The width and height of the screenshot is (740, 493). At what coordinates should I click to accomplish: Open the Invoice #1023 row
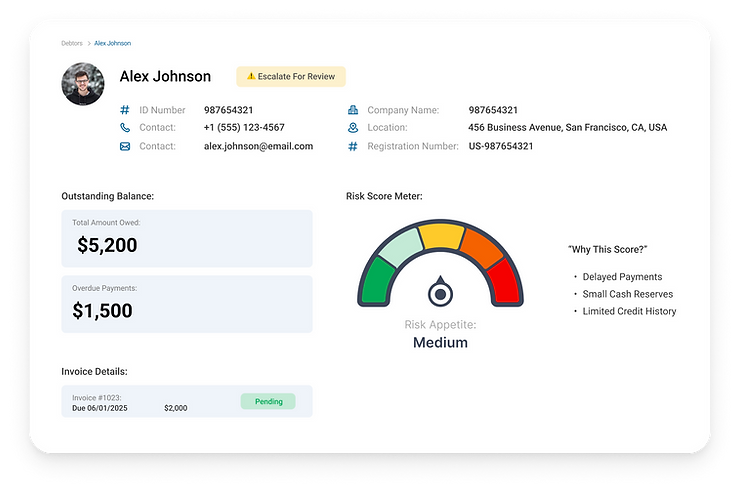point(187,401)
